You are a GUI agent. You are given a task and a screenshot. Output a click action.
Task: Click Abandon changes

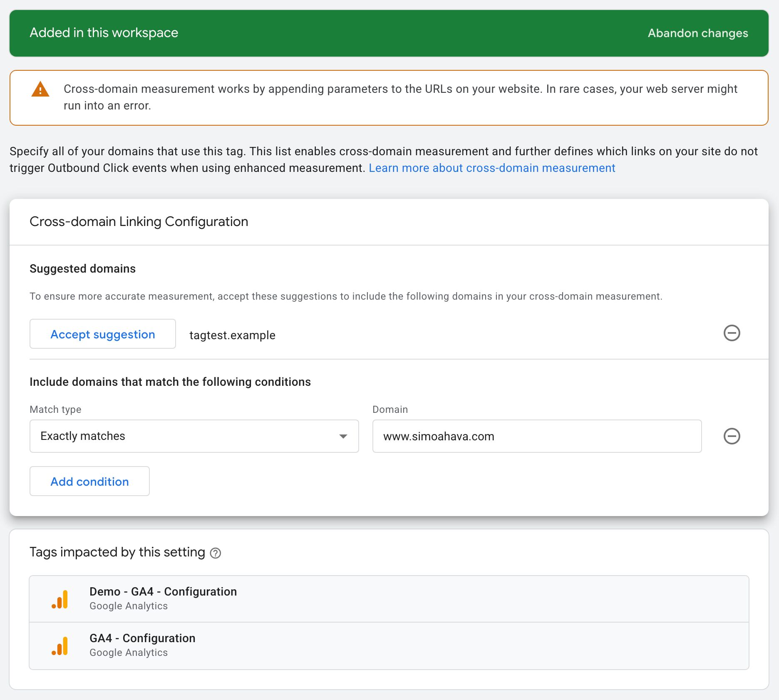pos(698,33)
